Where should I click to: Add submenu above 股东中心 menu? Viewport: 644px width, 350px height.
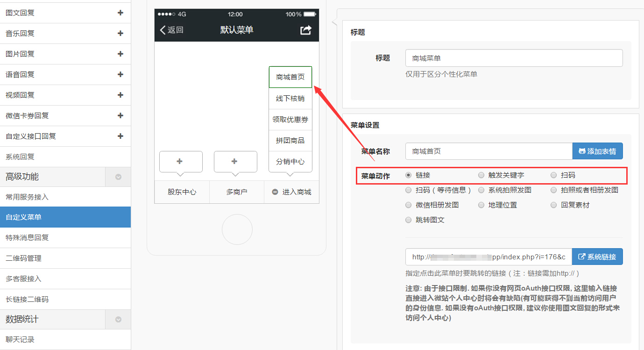(x=181, y=162)
